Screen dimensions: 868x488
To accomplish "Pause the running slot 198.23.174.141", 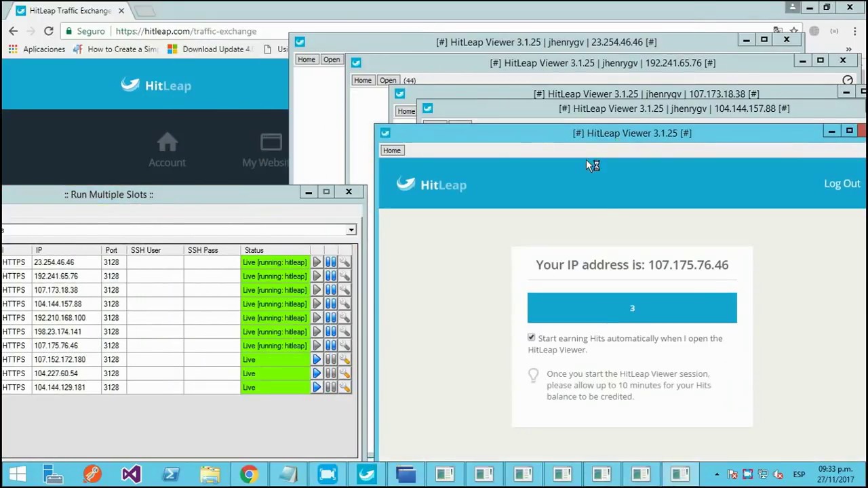I will coord(330,332).
